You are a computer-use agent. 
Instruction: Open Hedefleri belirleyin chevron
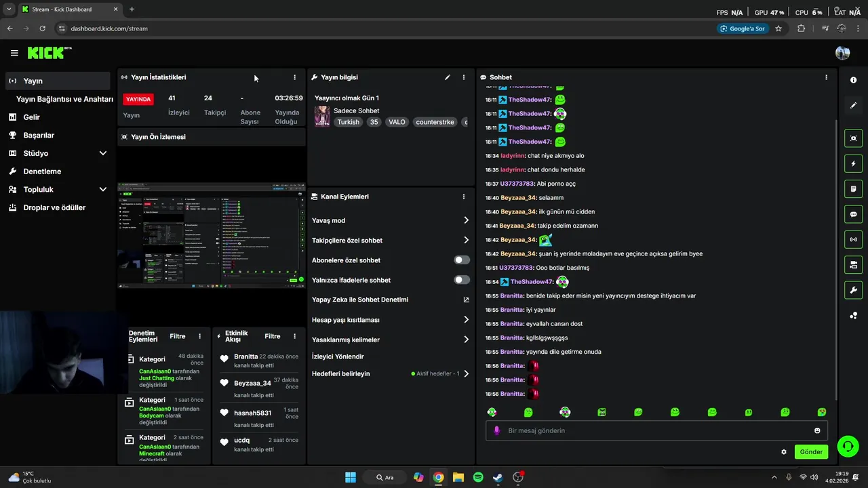[466, 373]
